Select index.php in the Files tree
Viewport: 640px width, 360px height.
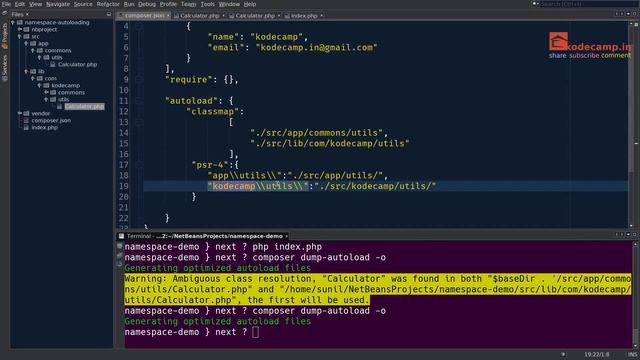click(x=44, y=127)
